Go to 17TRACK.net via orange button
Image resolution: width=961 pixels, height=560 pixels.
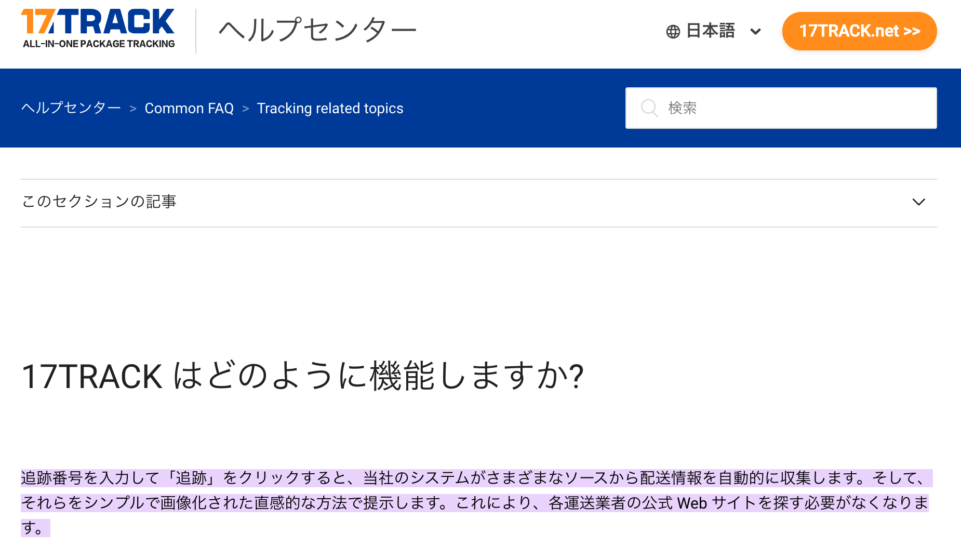(x=859, y=31)
